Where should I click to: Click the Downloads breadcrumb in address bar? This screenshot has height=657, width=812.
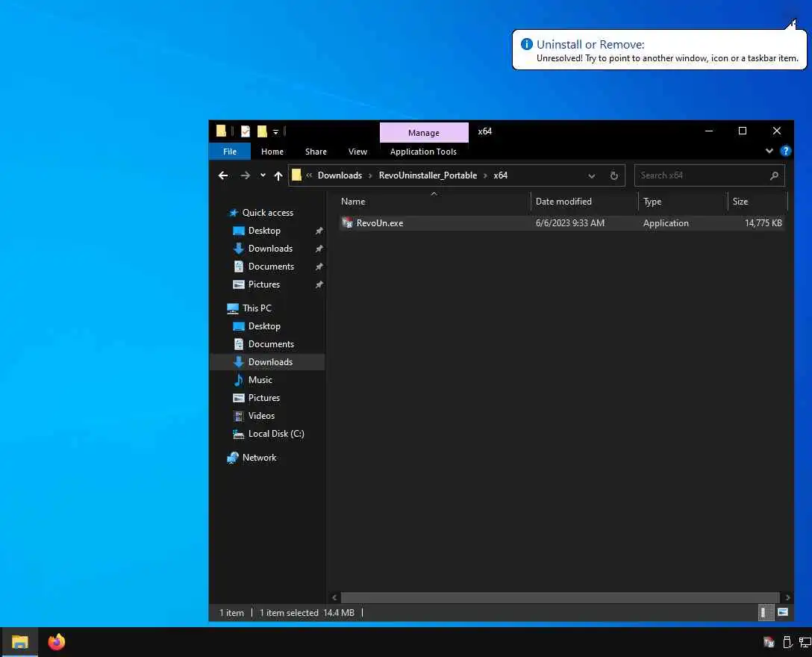(340, 175)
